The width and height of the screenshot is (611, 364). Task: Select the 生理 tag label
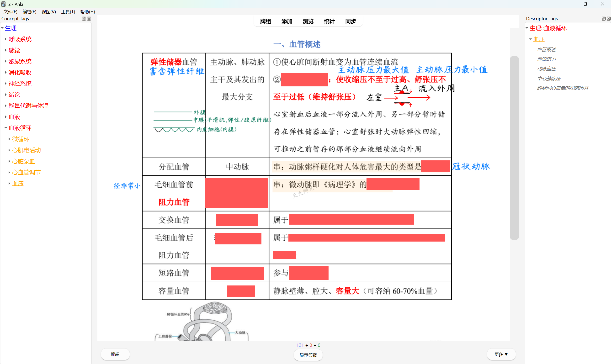11,28
